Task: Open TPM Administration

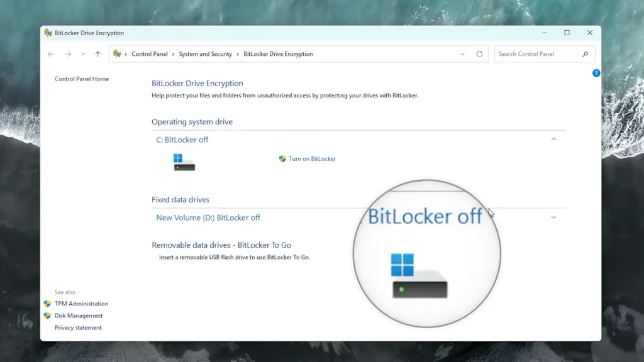Action: click(x=81, y=304)
